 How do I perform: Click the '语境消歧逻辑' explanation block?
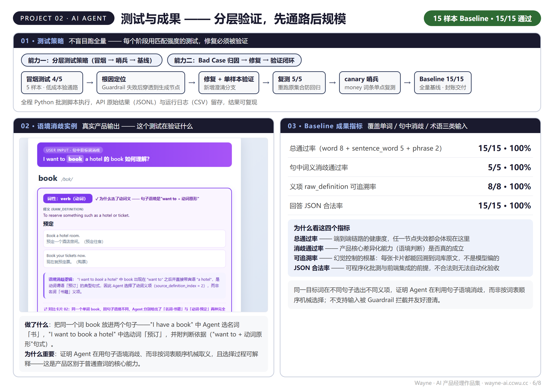point(134,286)
